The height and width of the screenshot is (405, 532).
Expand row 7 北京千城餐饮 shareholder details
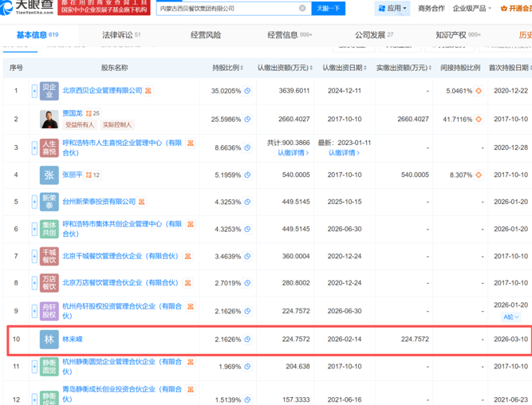click(x=34, y=257)
